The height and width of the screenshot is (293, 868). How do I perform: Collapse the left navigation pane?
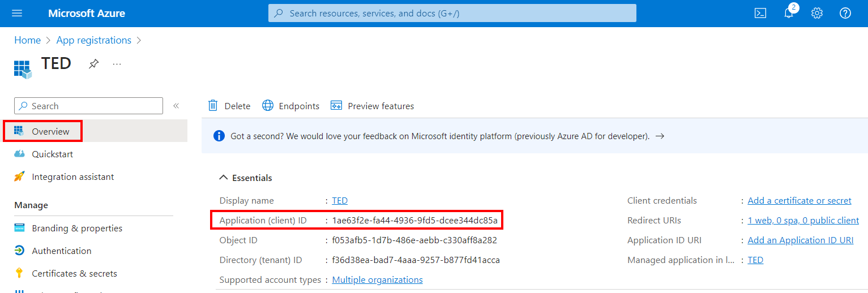(176, 106)
